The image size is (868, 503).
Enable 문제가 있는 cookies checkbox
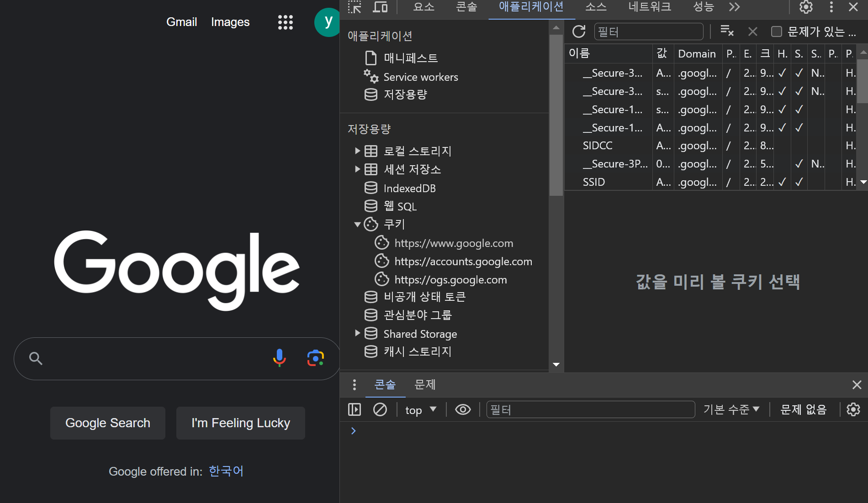pyautogui.click(x=776, y=31)
